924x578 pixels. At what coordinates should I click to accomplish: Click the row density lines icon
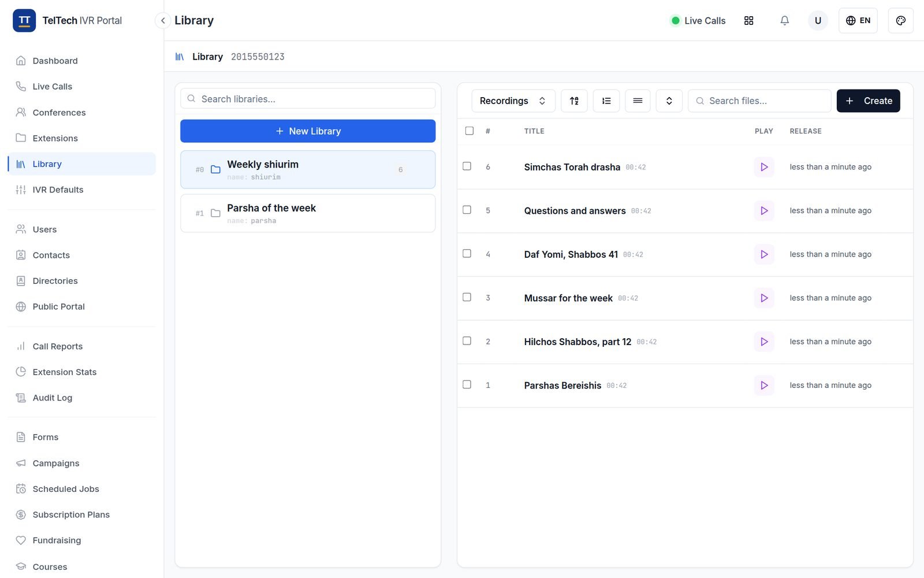click(638, 101)
